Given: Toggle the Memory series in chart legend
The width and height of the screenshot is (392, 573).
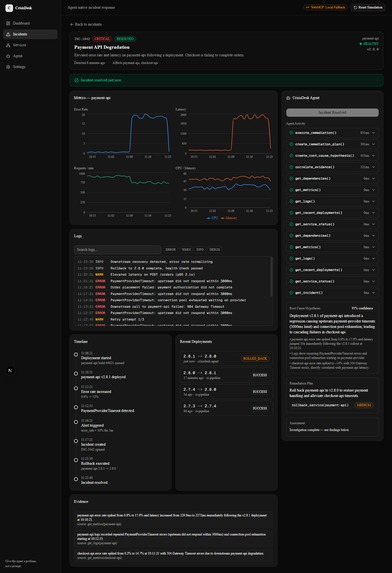Looking at the screenshot, I should click(229, 218).
